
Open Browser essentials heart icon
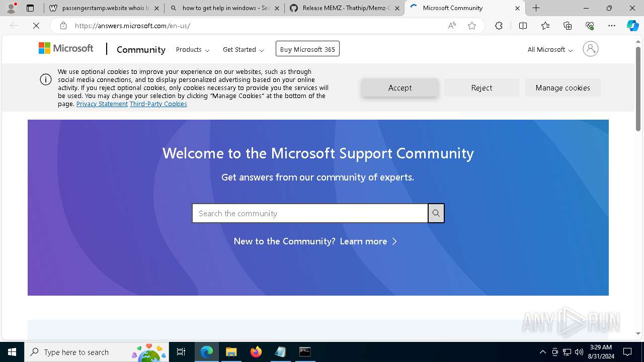click(590, 26)
